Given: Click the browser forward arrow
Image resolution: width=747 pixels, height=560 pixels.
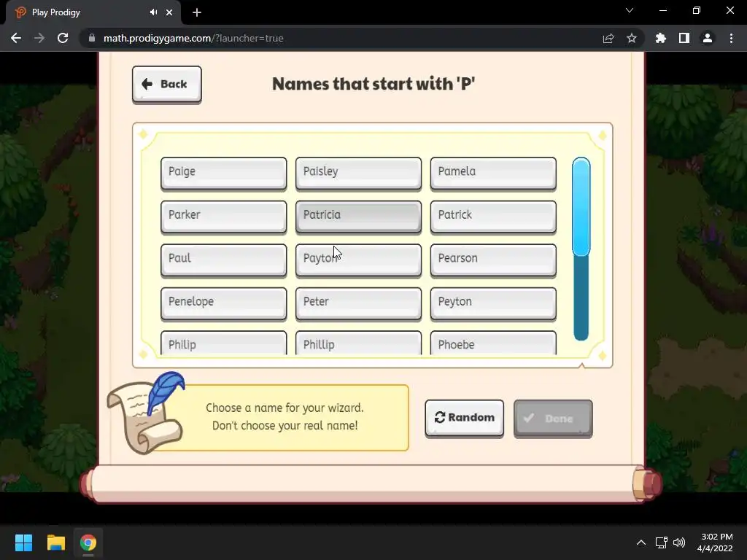Looking at the screenshot, I should point(39,38).
